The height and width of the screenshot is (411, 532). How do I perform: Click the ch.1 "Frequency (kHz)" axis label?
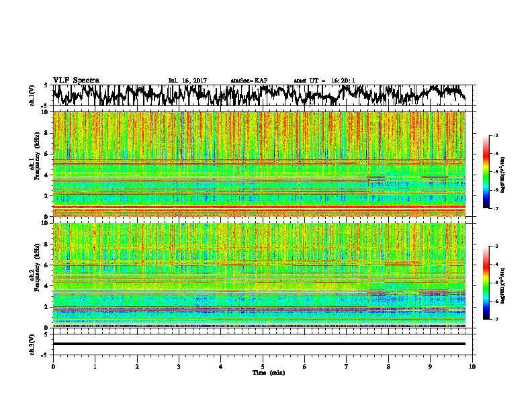point(37,156)
